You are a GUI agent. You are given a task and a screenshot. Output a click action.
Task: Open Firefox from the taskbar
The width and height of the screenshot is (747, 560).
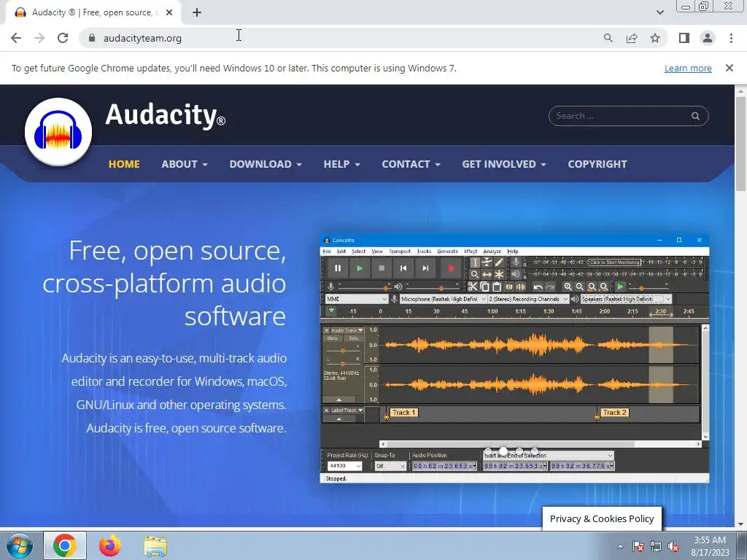110,545
